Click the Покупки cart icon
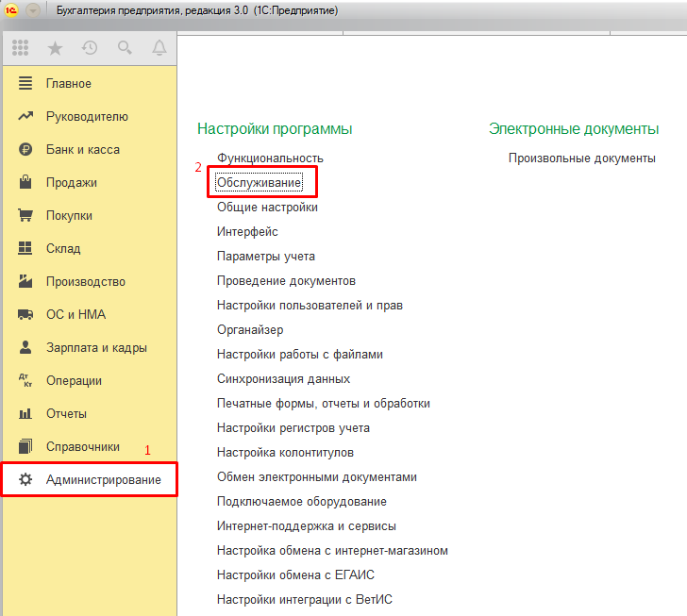 click(25, 215)
